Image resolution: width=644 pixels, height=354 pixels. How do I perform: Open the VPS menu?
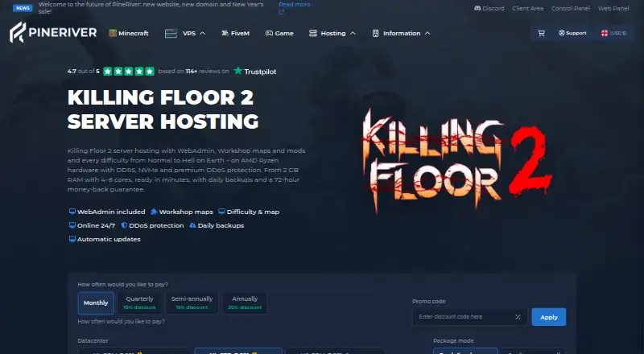(x=185, y=33)
